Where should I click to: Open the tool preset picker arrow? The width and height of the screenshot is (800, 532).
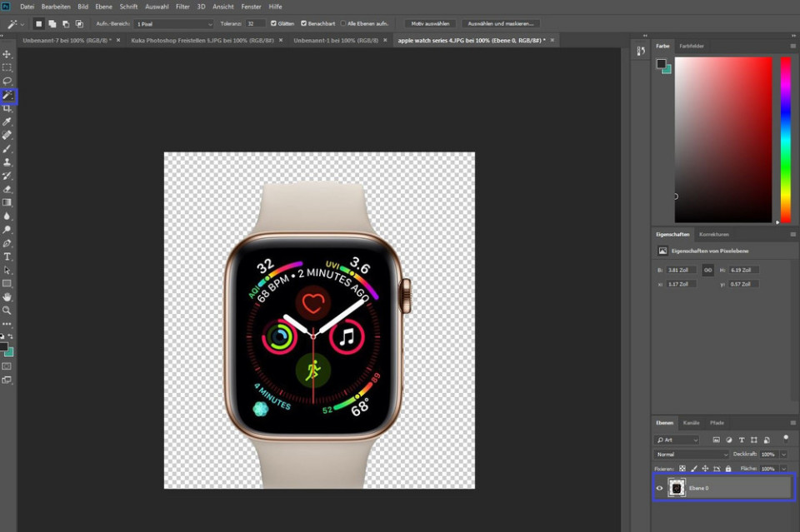pyautogui.click(x=22, y=24)
